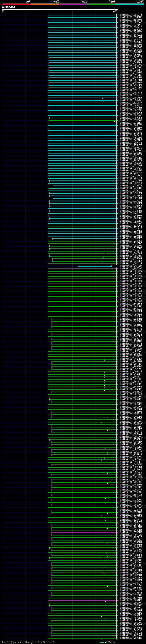This screenshot has width=146, height=644.
Task: Click UniRef100_B9GC67 label
Action: [131, 120]
